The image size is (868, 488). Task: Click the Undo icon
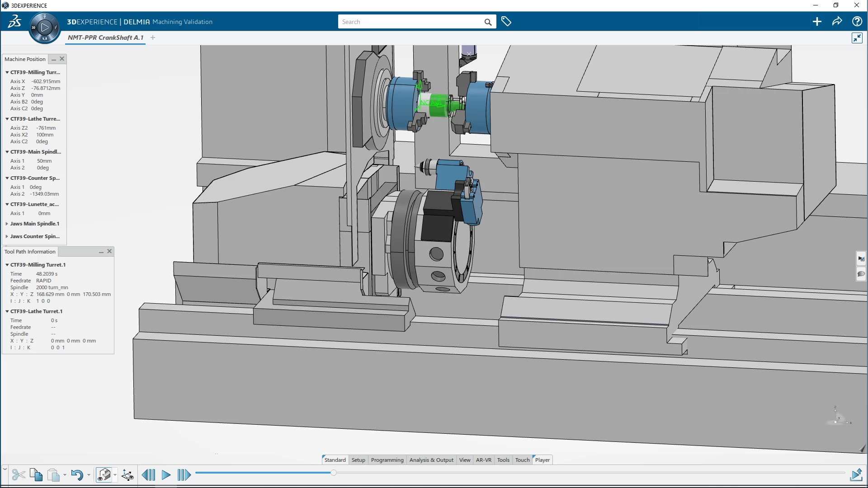tap(78, 475)
